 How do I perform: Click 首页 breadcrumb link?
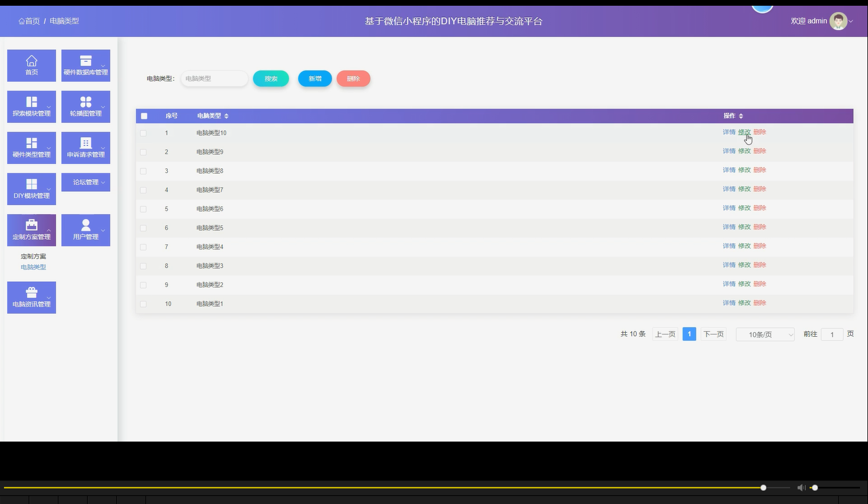tap(29, 21)
